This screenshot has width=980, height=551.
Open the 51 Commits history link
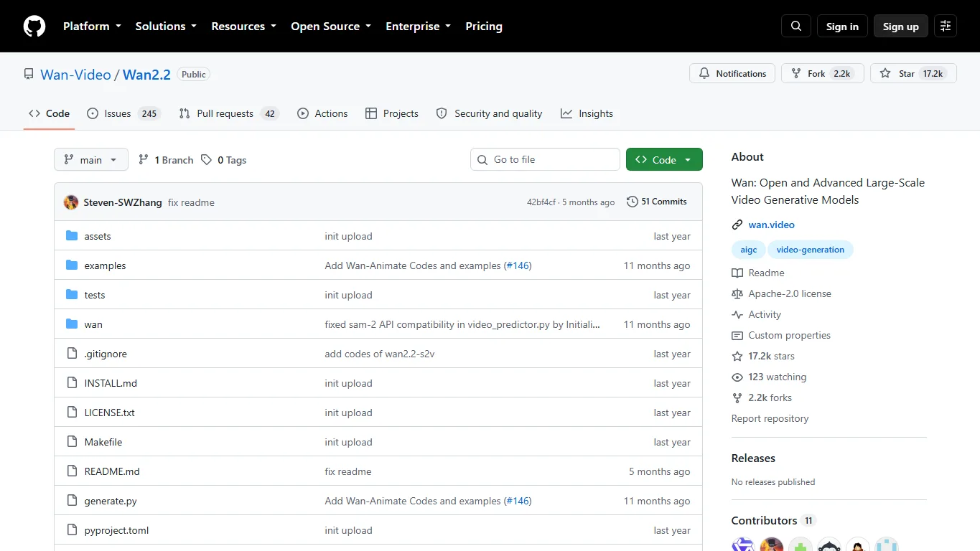[x=657, y=202]
